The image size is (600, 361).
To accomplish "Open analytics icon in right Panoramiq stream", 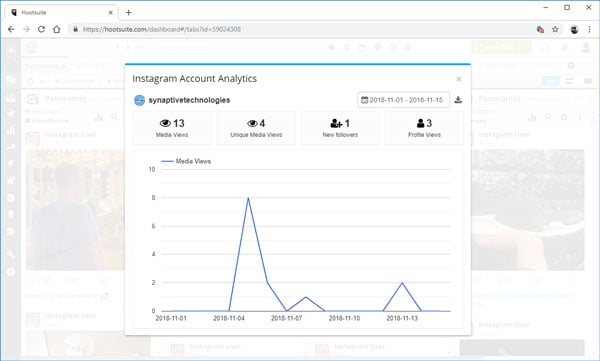I will click(532, 118).
